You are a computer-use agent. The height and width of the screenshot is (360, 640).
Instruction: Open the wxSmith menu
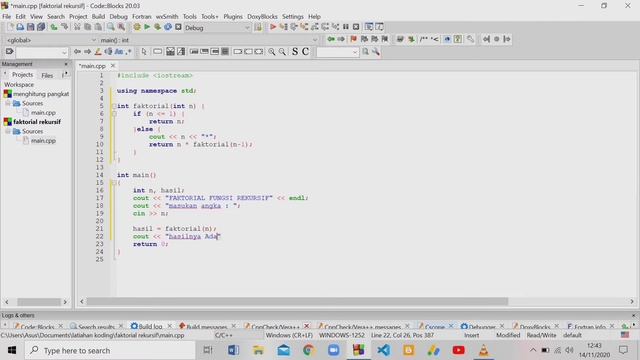167,17
